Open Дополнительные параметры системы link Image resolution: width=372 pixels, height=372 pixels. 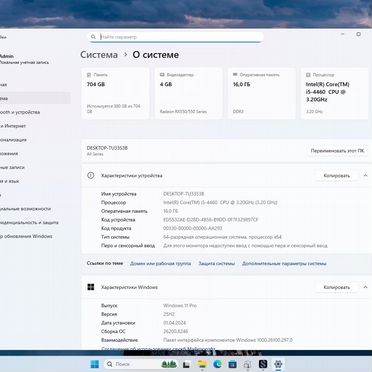pyautogui.click(x=284, y=263)
